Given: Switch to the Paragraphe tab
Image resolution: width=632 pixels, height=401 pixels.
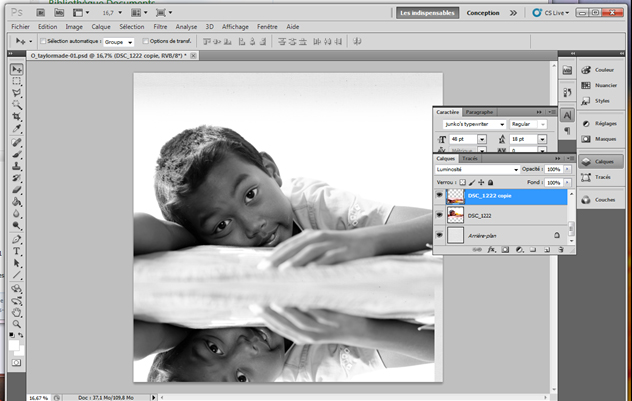Looking at the screenshot, I should point(479,112).
